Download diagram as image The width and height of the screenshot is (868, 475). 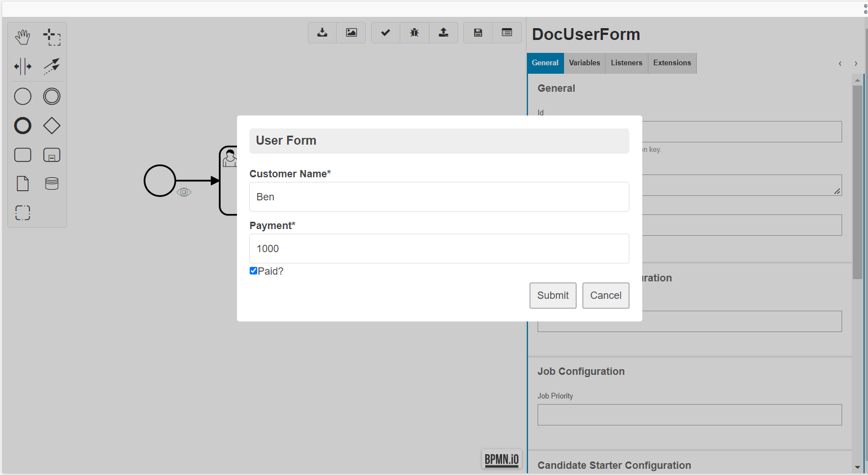351,33
